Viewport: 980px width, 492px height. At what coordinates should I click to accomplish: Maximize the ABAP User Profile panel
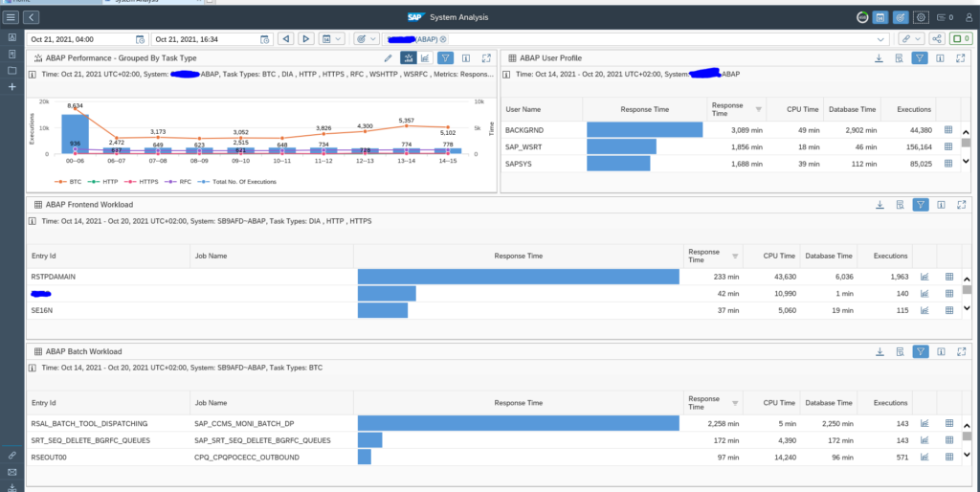[961, 58]
